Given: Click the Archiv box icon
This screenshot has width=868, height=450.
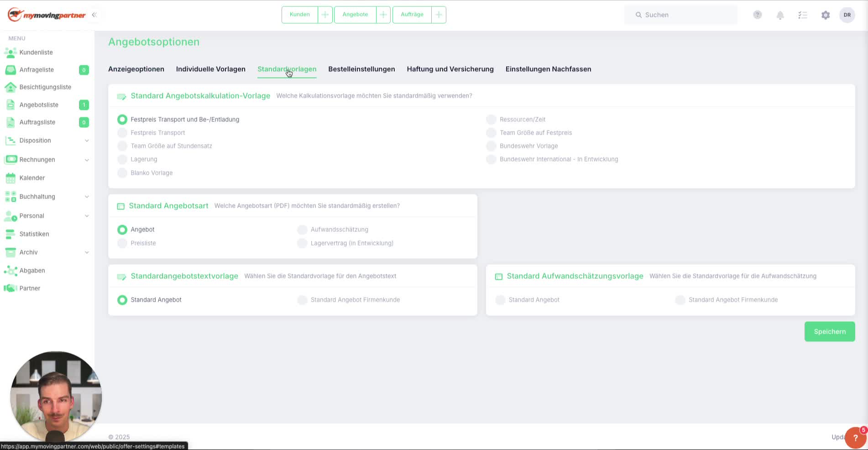Looking at the screenshot, I should click(10, 252).
